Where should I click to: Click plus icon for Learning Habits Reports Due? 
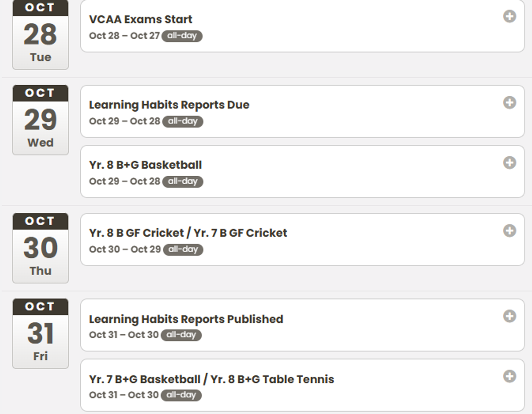509,103
